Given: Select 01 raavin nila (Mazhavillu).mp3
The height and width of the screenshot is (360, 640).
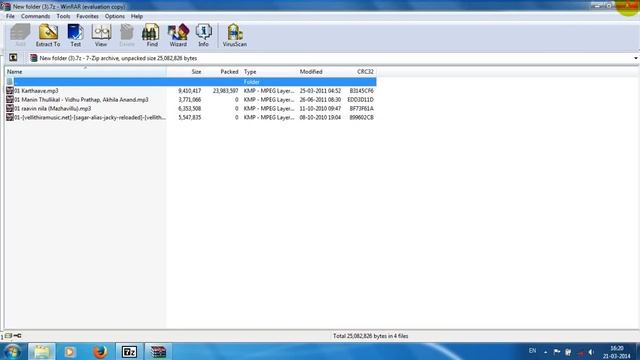Looking at the screenshot, I should (x=53, y=109).
